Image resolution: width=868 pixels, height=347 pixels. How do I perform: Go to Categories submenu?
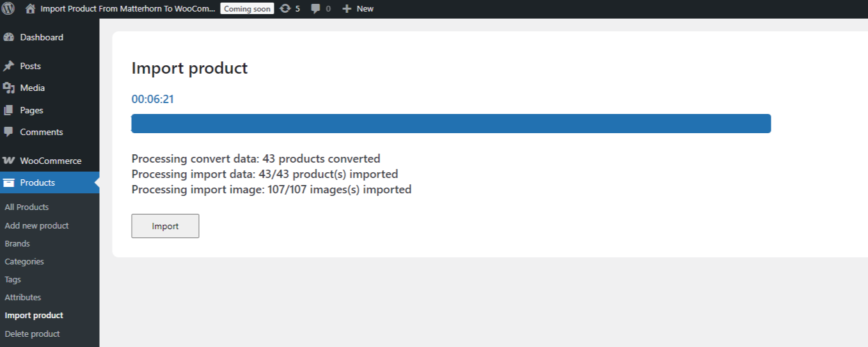point(24,261)
